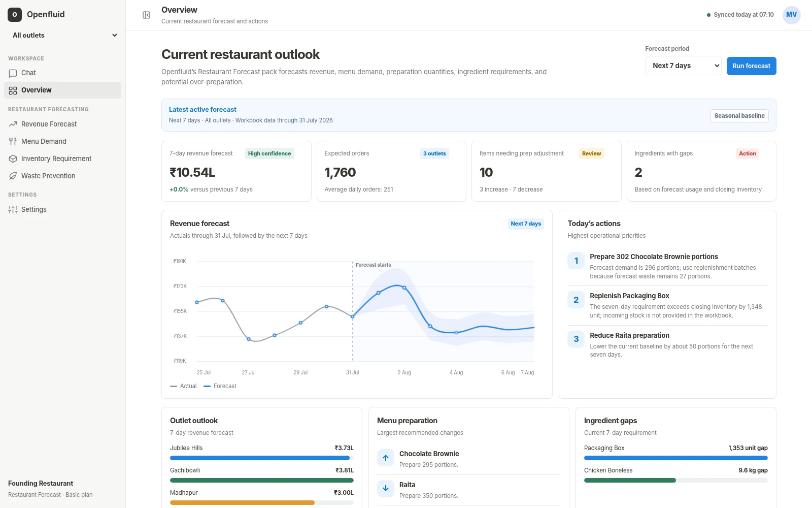Click the Revenue Forecast trend icon

pyautogui.click(x=13, y=124)
